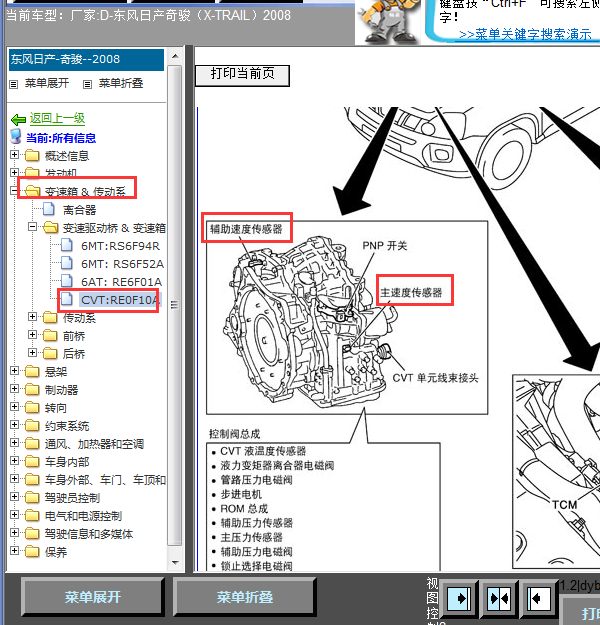The height and width of the screenshot is (625, 600).
Task: Click the 主速度传感器 label in diagram
Action: coord(411,292)
